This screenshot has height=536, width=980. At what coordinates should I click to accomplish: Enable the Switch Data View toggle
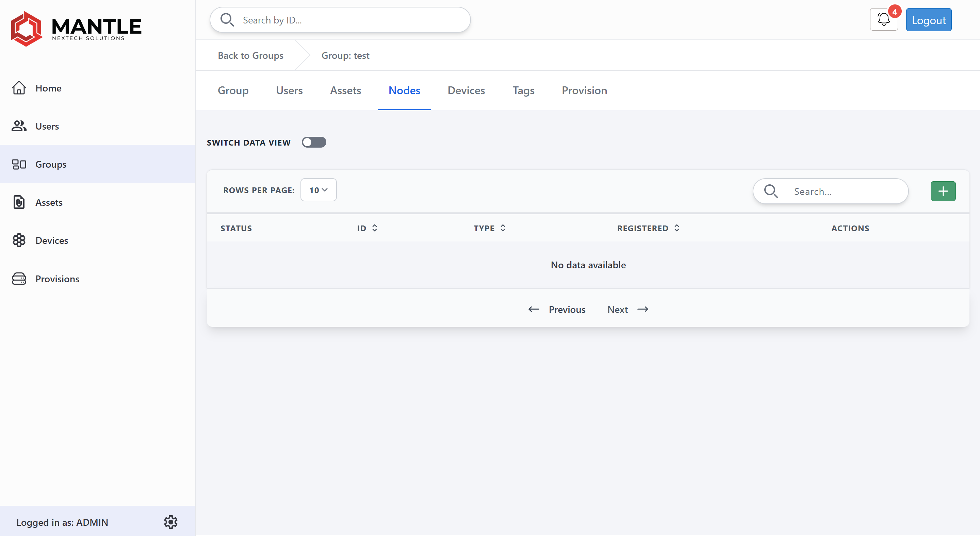coord(314,142)
